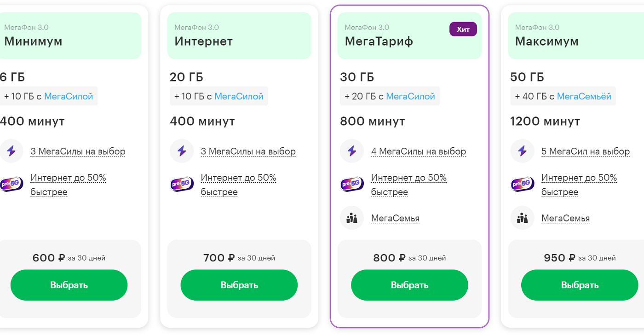This screenshot has width=644, height=336.
Task: Click the pre-5G icon in the Интернет card
Action: click(182, 185)
